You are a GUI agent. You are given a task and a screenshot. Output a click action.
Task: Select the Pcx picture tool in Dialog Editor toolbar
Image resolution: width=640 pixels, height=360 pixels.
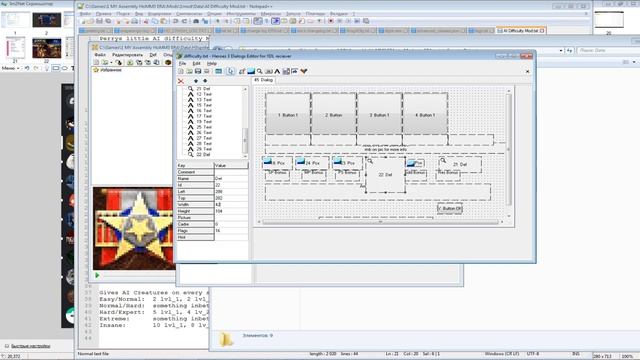click(251, 71)
